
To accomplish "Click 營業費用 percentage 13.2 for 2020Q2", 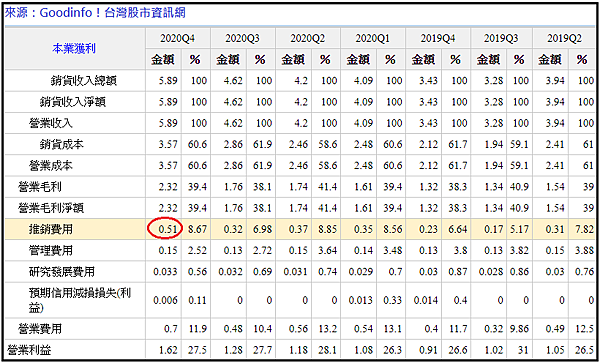I will pos(327,329).
